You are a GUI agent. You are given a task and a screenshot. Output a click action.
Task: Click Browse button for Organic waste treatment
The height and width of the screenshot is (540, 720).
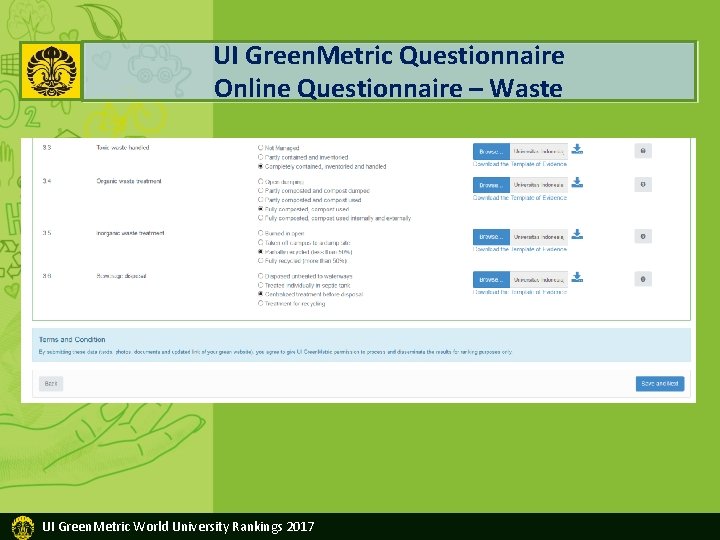(491, 185)
